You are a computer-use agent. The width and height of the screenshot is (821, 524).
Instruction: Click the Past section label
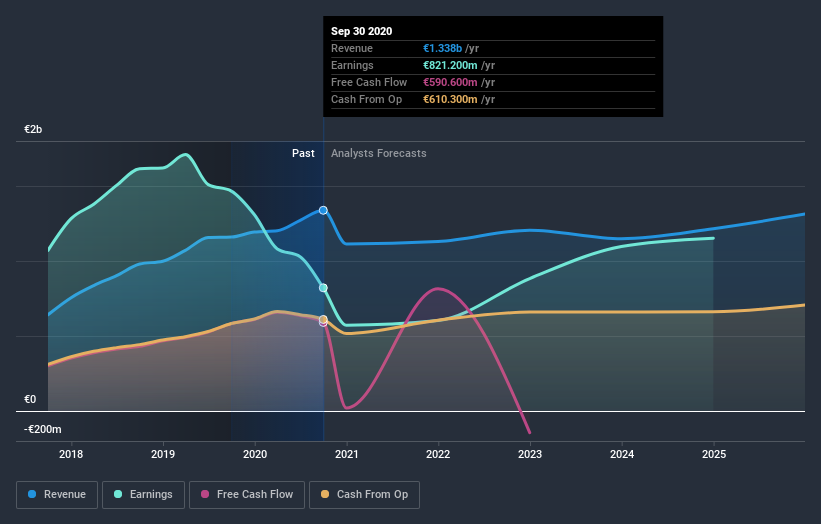pos(303,153)
